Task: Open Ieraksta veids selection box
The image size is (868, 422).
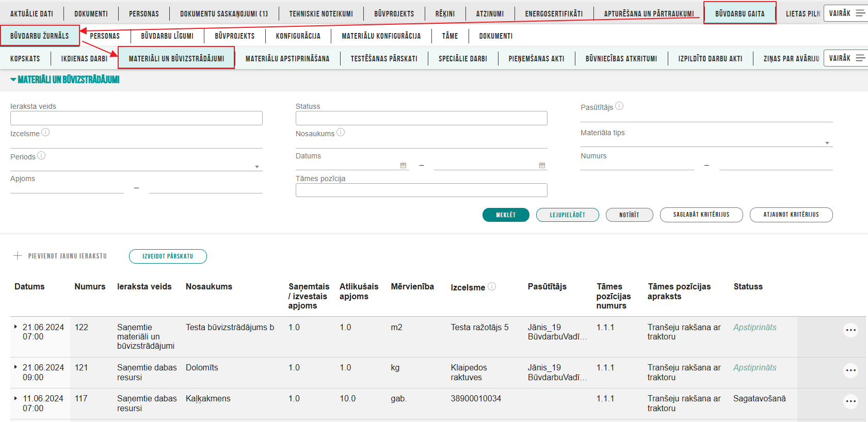Action: 136,118
